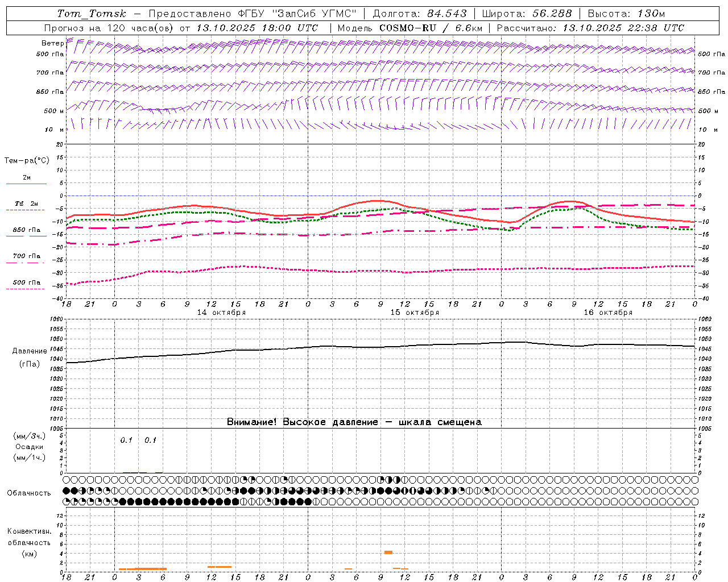Click the (мм/1ч.) precipitation unit label
Screen dimensions: 728x582
pos(30,458)
